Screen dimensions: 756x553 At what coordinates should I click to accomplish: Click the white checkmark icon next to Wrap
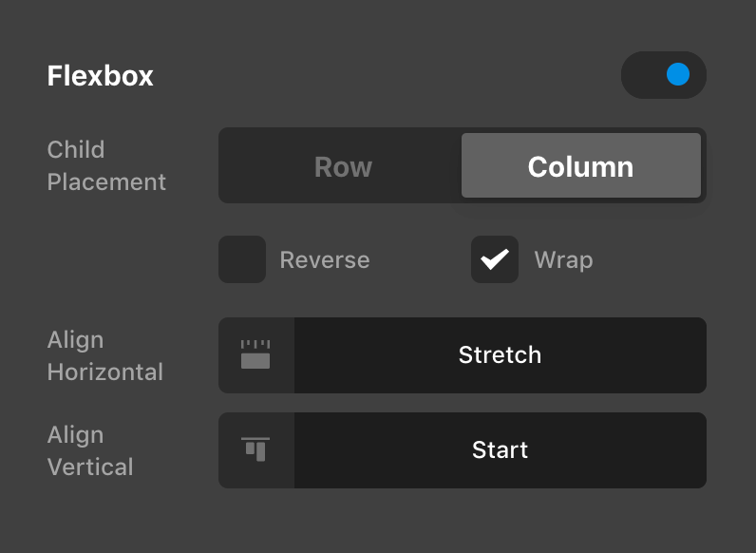[x=495, y=260]
